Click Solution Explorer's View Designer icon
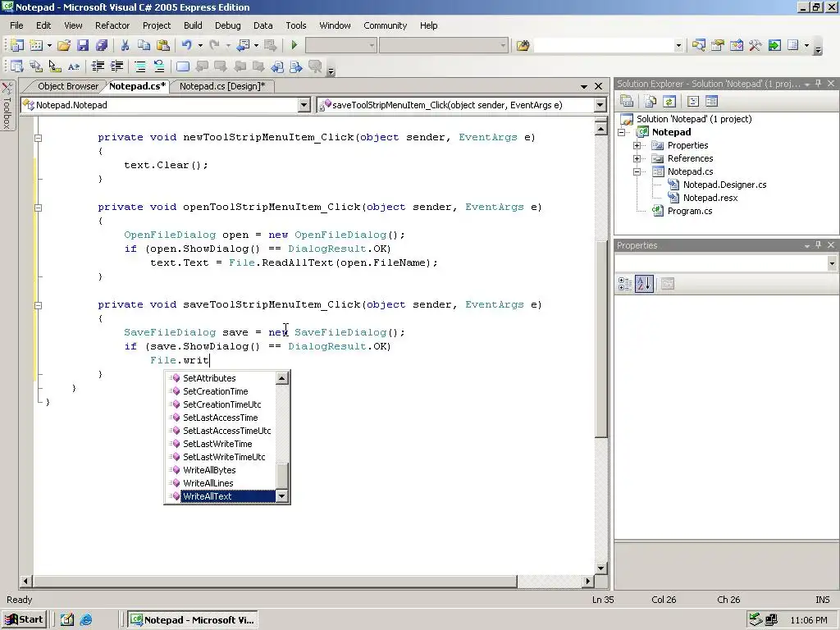 point(711,101)
